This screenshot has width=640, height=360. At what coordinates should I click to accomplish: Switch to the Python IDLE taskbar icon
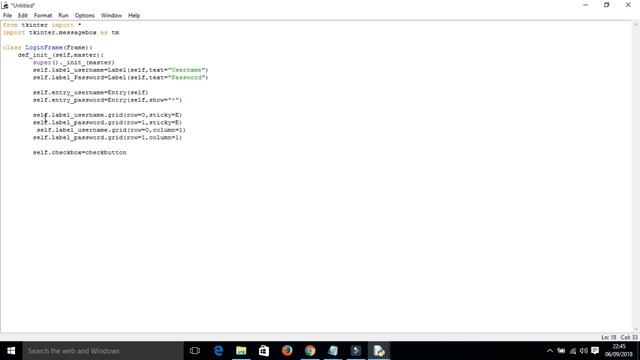(379, 351)
